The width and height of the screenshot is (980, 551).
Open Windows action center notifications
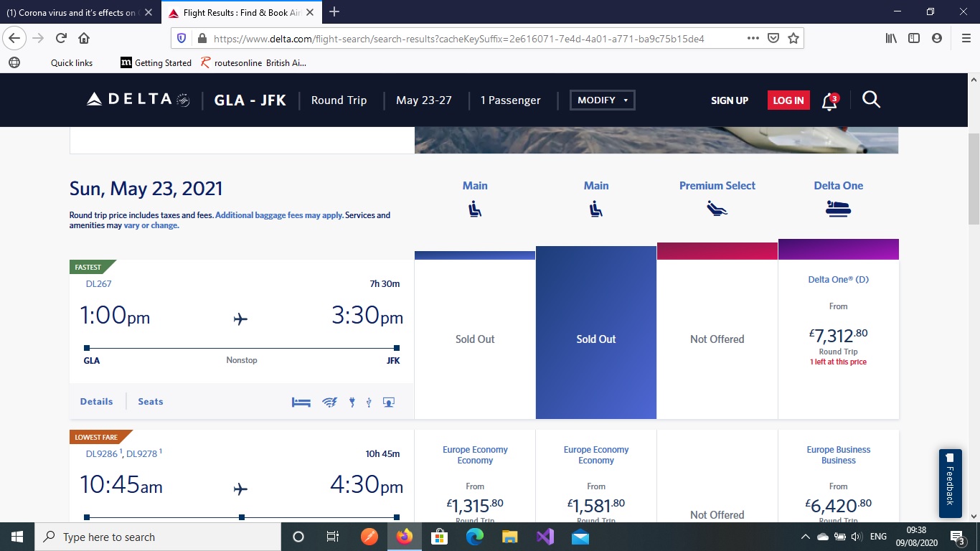(957, 537)
